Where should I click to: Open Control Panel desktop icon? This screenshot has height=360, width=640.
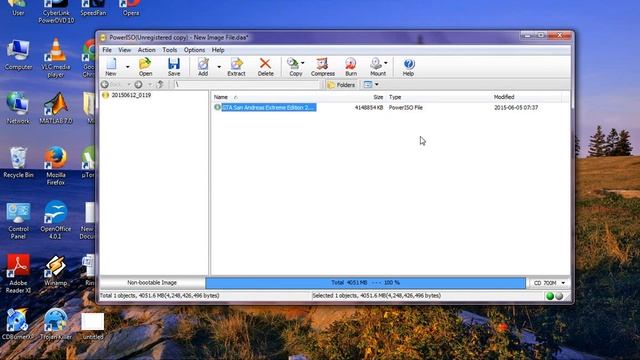click(18, 220)
